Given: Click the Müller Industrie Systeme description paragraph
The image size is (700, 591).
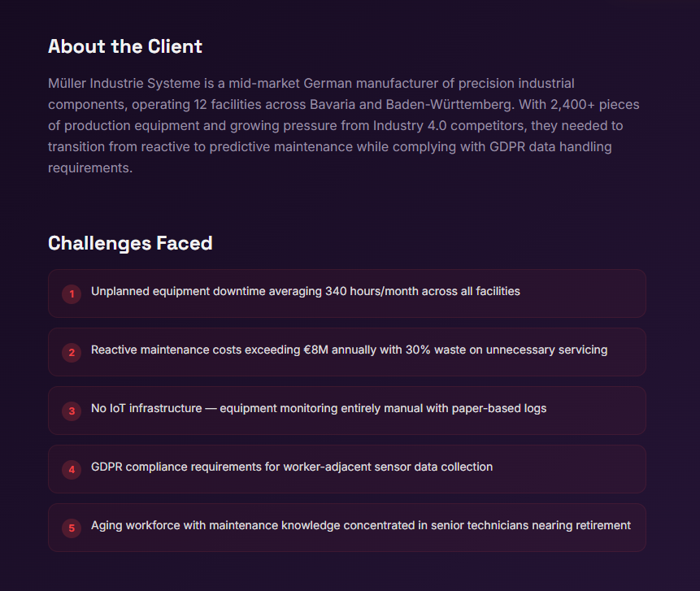Looking at the screenshot, I should pos(344,125).
